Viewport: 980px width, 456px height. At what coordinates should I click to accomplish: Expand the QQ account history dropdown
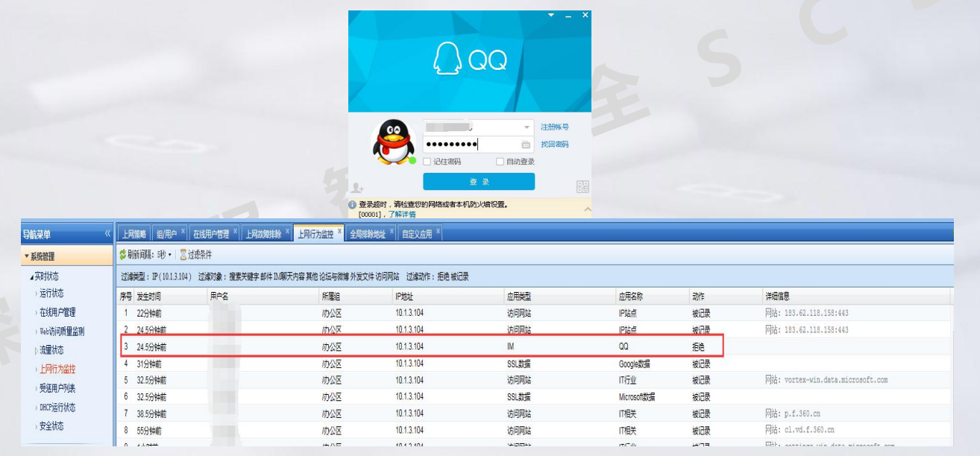click(x=527, y=128)
